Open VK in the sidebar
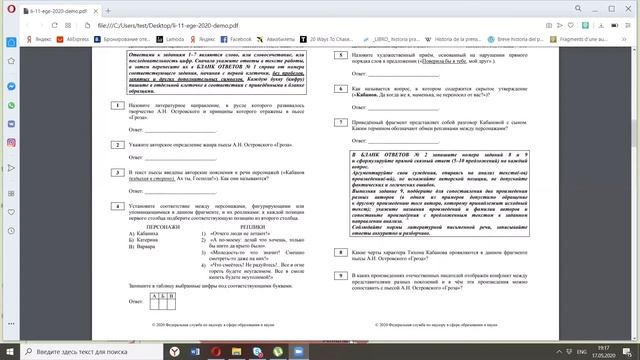The image size is (640, 360). pyautogui.click(x=11, y=124)
